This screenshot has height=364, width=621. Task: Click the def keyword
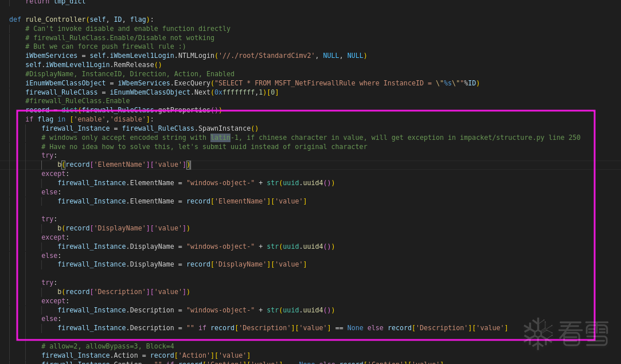coord(15,19)
